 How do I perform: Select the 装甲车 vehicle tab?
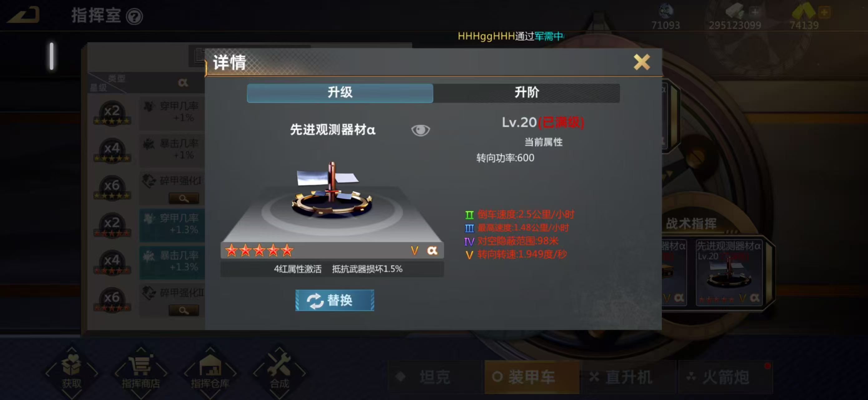[532, 377]
